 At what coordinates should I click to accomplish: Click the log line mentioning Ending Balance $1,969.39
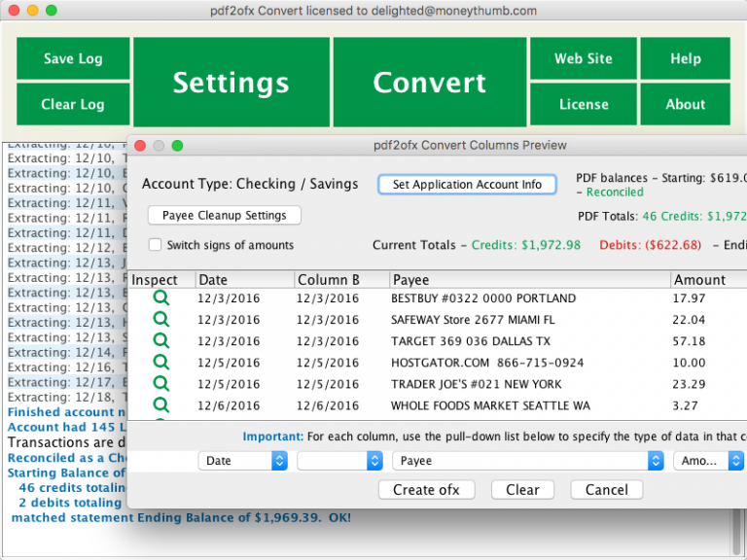point(181,517)
